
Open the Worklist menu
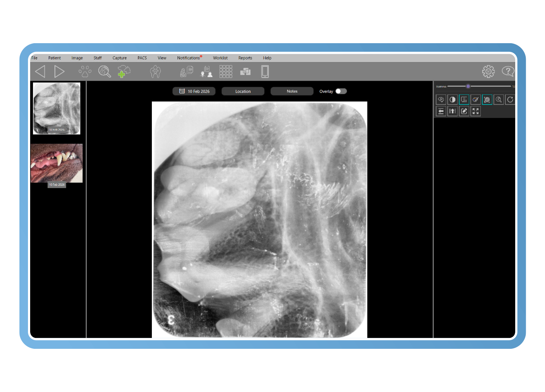pyautogui.click(x=220, y=58)
